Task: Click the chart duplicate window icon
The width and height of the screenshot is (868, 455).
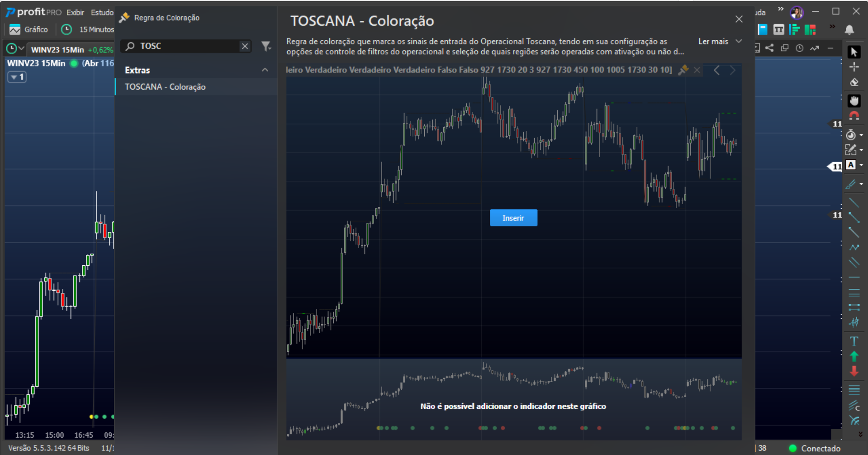Action: coord(784,48)
